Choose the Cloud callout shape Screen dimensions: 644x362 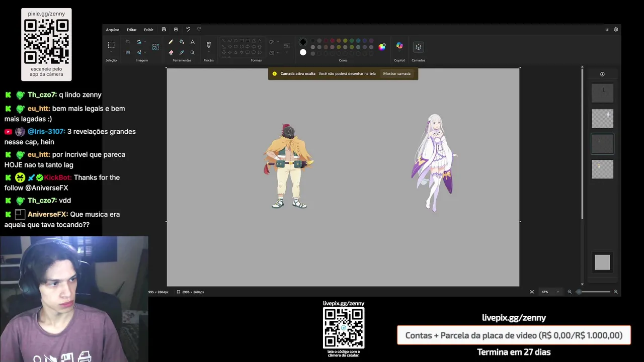click(260, 52)
